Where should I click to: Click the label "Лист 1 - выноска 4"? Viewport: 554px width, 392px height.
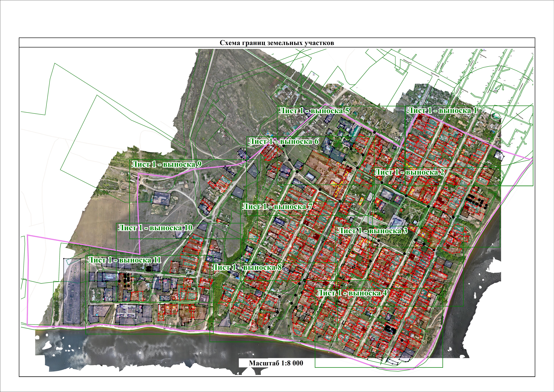click(x=352, y=293)
